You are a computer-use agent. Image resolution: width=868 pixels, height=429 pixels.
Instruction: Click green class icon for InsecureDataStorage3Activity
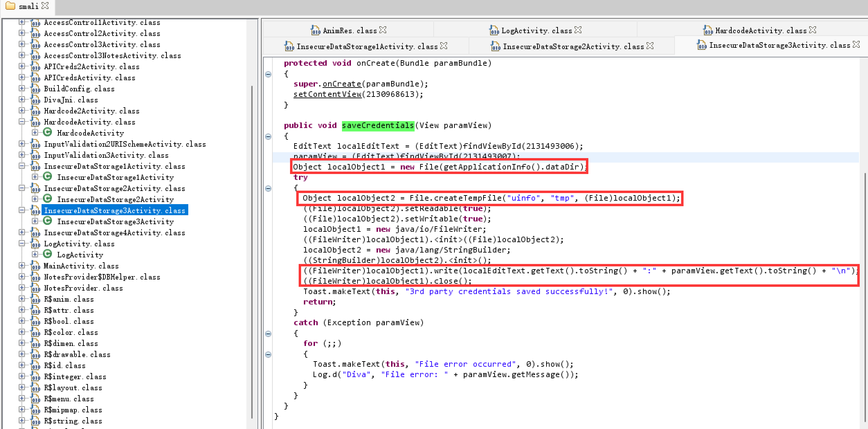point(47,221)
